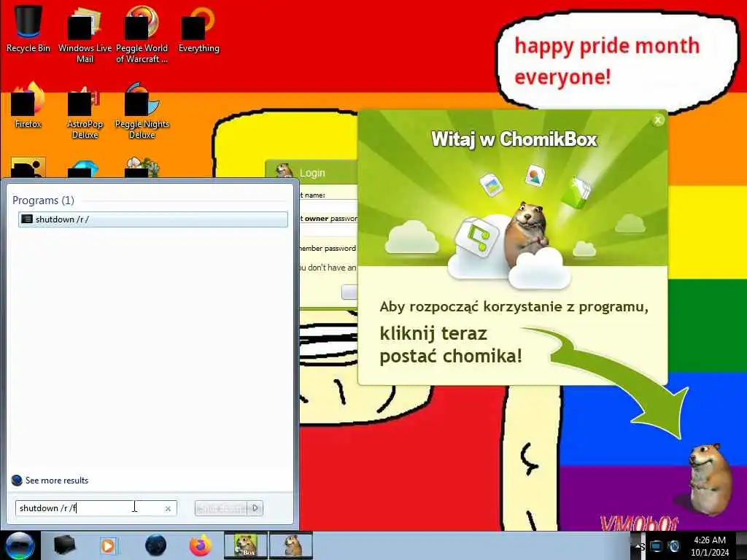Switch to the hamster window taskbar button
Screen dimensions: 747x560
coord(292,545)
